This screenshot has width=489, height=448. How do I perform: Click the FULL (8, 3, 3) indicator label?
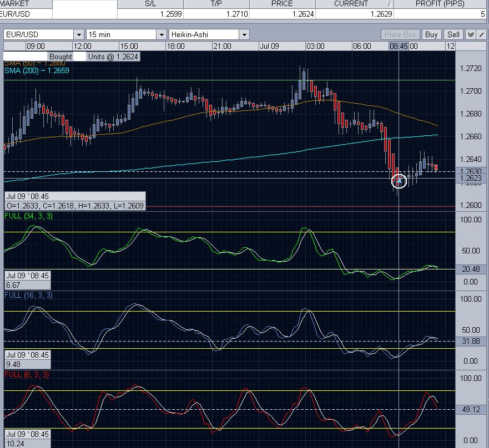point(27,374)
